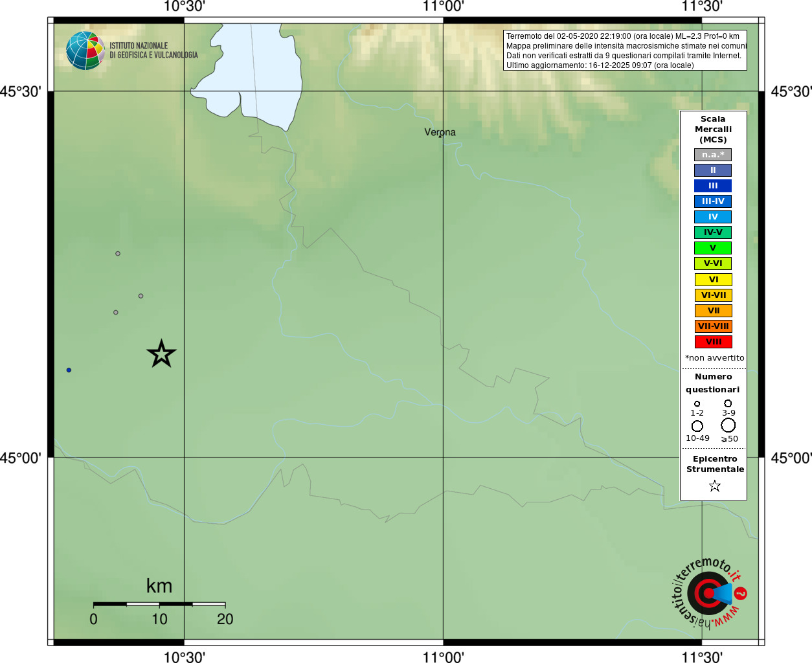Click the km scale bar label
This screenshot has height=663, width=812.
159,586
